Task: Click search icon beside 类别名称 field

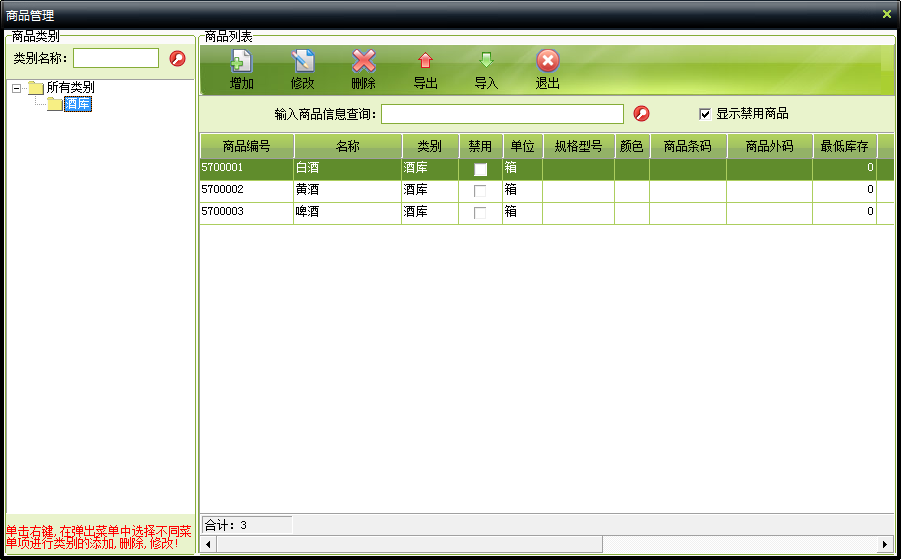Action: tap(178, 59)
